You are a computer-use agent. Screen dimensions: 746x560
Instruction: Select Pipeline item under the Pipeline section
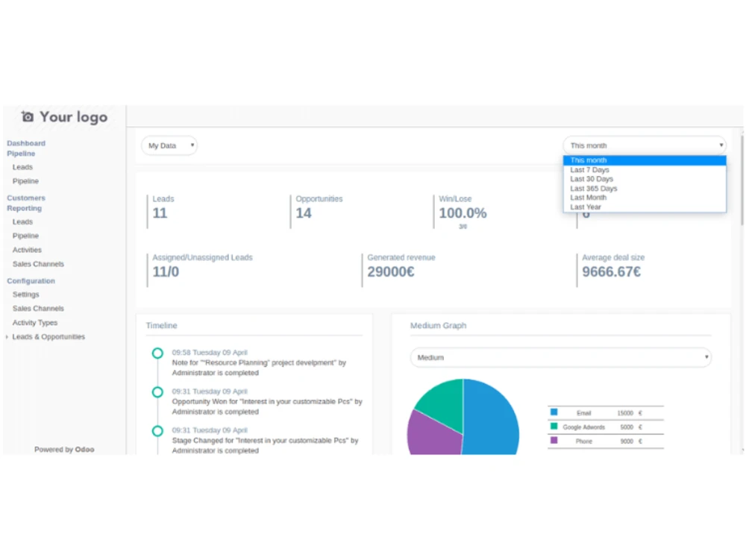coord(25,181)
